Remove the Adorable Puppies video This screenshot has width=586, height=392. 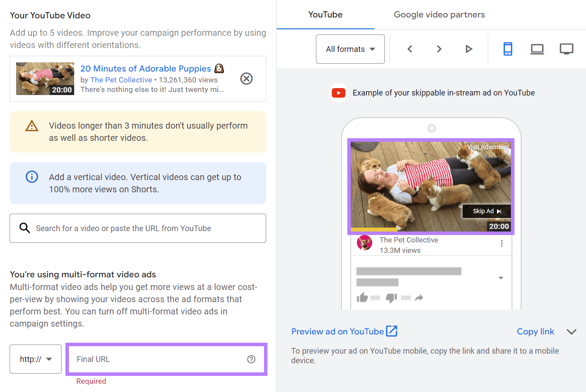(x=246, y=78)
